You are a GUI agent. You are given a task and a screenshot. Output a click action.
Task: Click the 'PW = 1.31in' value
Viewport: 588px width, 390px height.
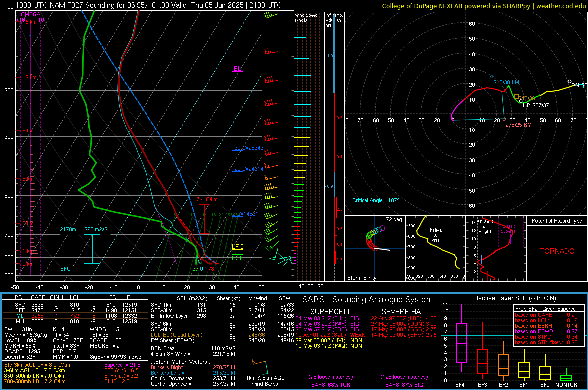tap(18, 329)
